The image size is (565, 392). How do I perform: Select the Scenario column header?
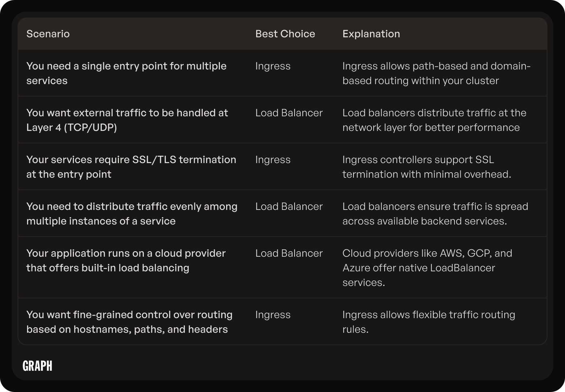48,34
